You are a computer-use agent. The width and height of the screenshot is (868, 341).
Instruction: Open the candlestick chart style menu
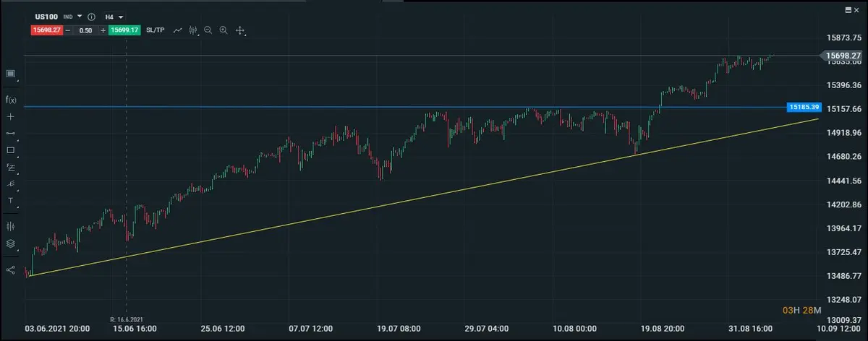click(193, 30)
